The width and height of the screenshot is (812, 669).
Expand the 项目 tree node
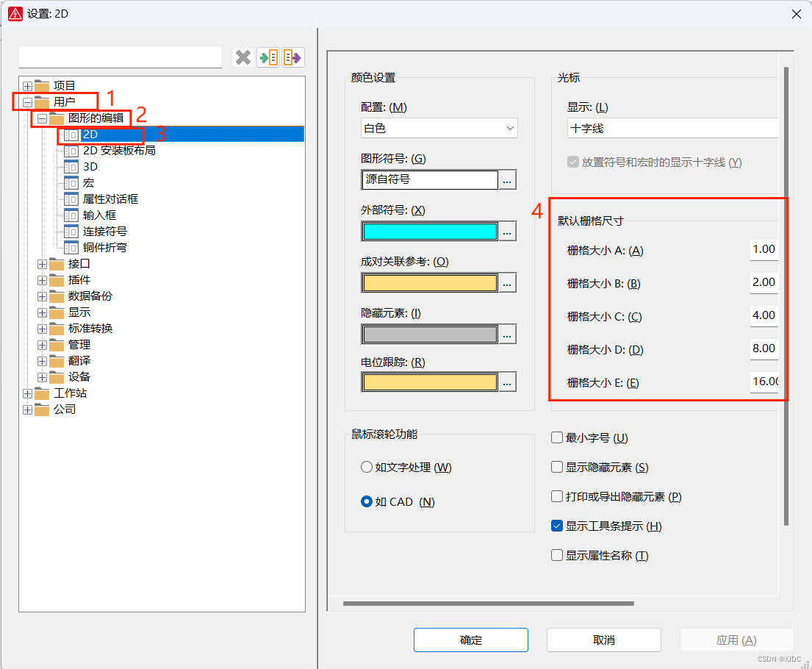tap(28, 86)
